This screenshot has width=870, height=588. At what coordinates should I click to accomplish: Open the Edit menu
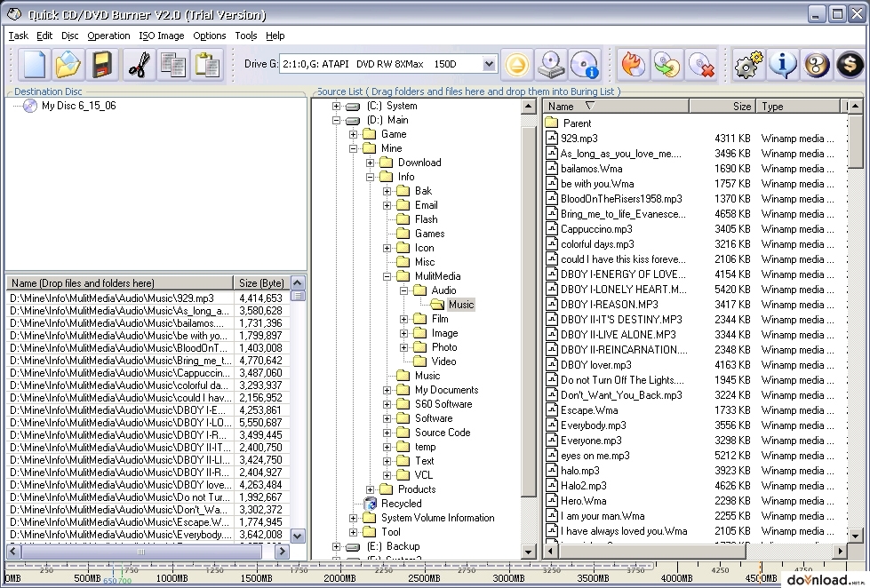[x=44, y=36]
